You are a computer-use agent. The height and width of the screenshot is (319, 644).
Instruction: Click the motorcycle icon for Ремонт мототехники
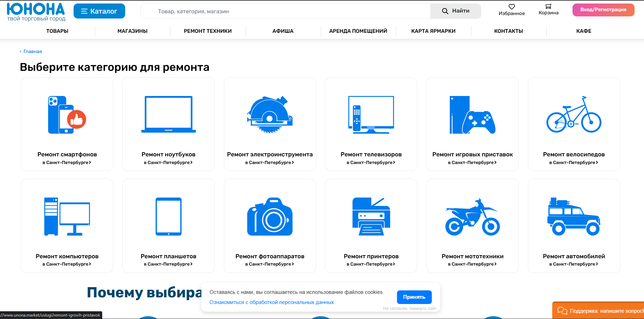point(472,216)
